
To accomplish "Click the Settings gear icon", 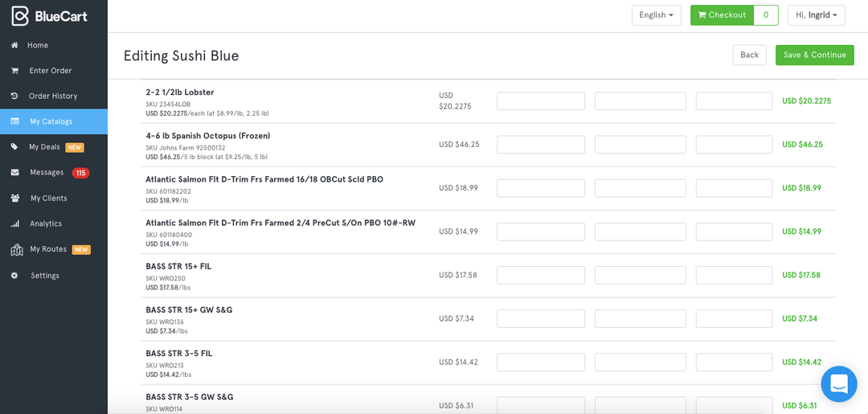I will coord(15,276).
